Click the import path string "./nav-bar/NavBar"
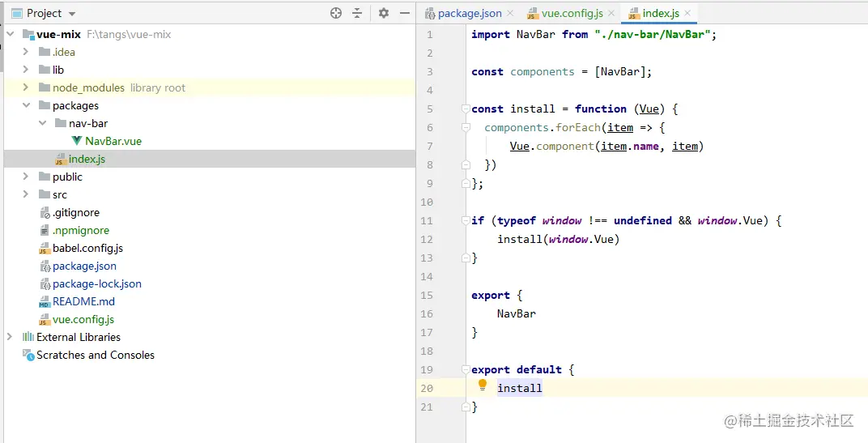This screenshot has height=443, width=868. tap(653, 34)
